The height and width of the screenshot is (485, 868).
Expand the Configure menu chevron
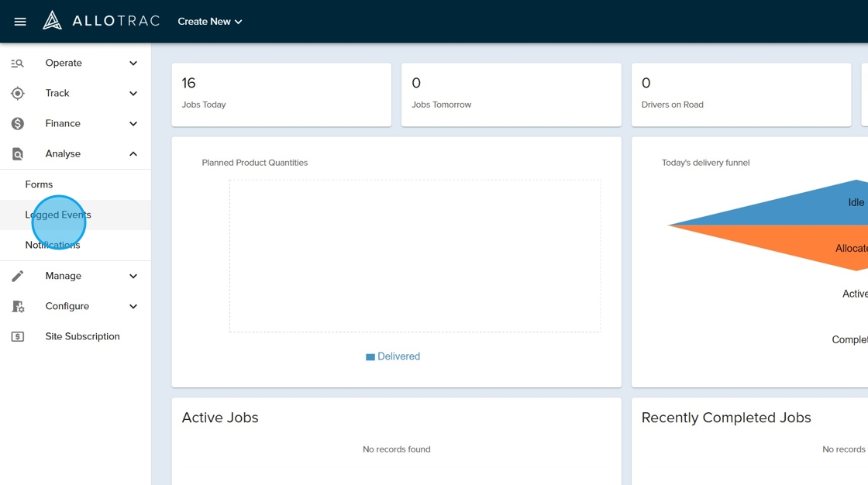[133, 307]
